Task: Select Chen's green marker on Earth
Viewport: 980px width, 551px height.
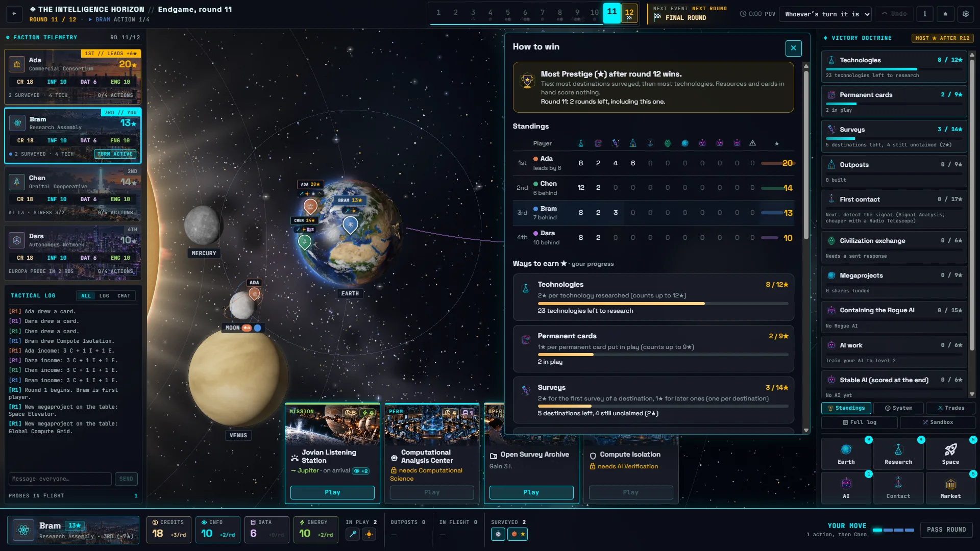Action: tap(305, 242)
